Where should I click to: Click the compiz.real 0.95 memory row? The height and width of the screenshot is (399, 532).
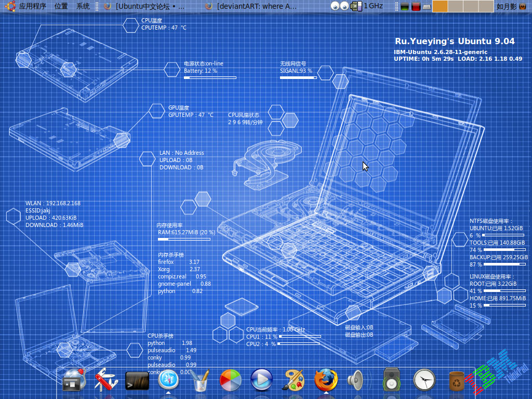[182, 276]
